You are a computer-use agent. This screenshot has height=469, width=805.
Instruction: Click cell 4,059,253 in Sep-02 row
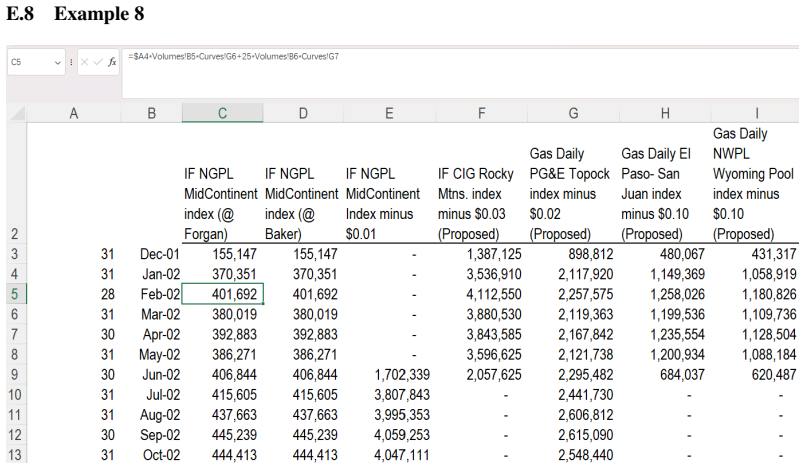[402, 435]
